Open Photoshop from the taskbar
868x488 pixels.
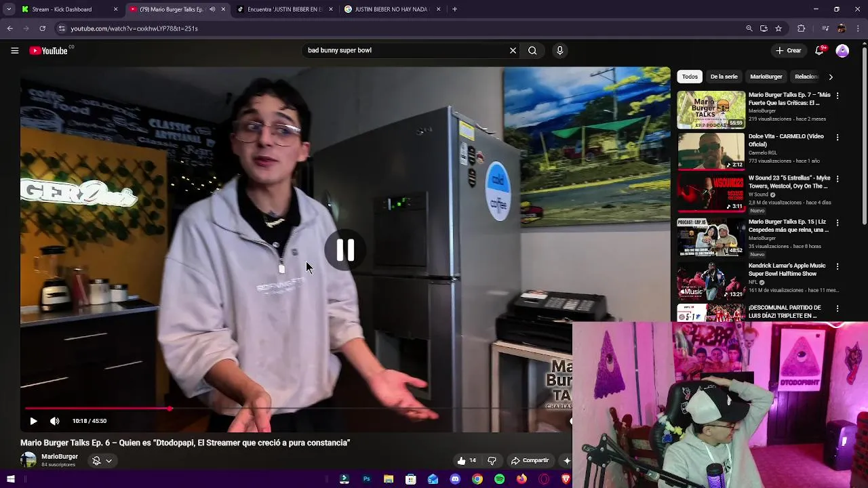tap(366, 479)
